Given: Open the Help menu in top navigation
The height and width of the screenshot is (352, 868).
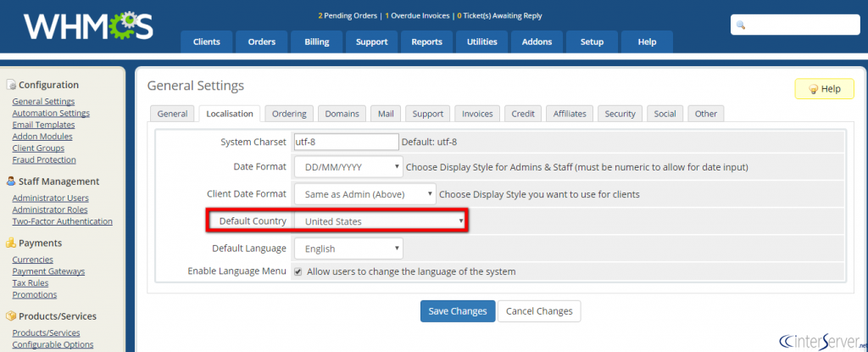Looking at the screenshot, I should 647,42.
